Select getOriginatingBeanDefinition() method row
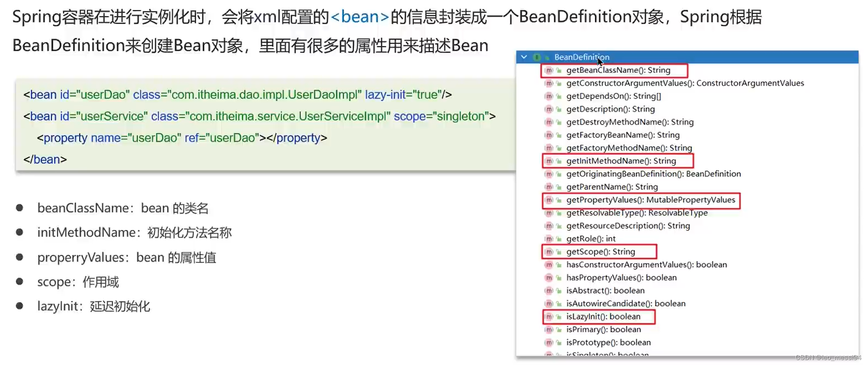 click(654, 174)
